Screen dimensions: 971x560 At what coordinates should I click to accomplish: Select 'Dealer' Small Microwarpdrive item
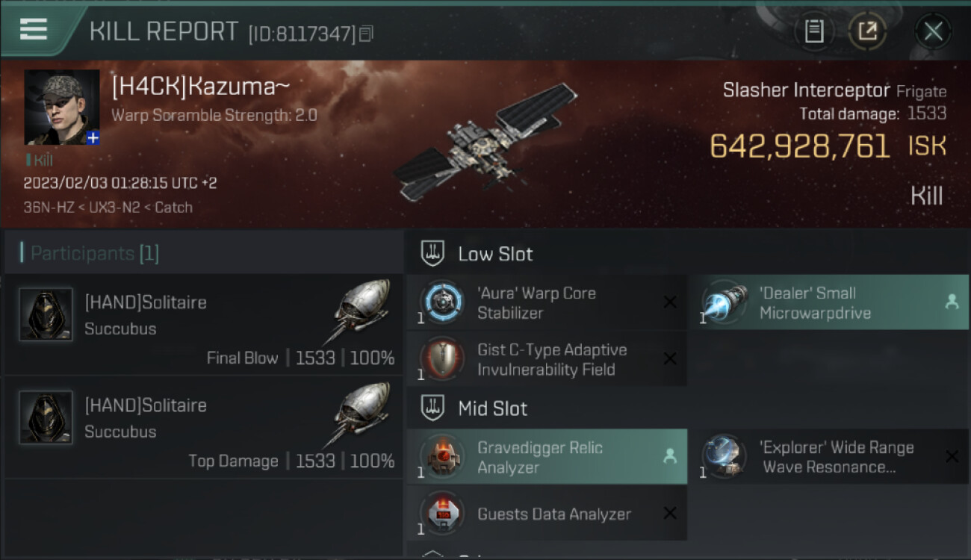click(828, 302)
